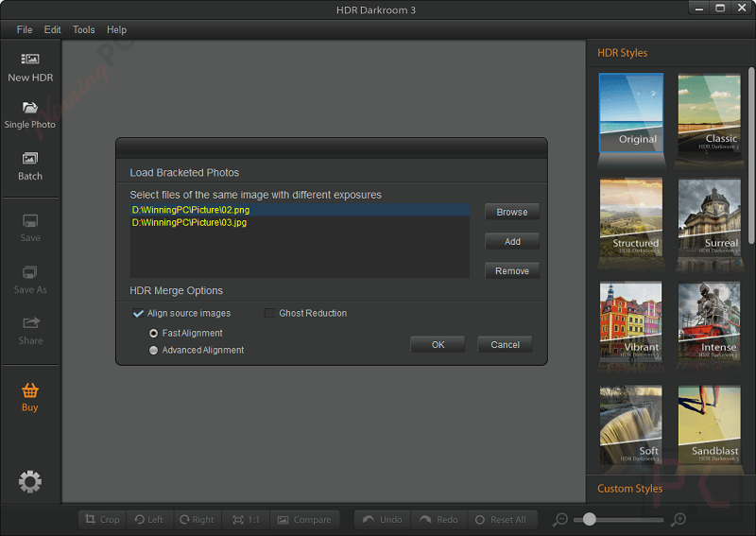Click the zoom out magnifier icon

point(559,520)
